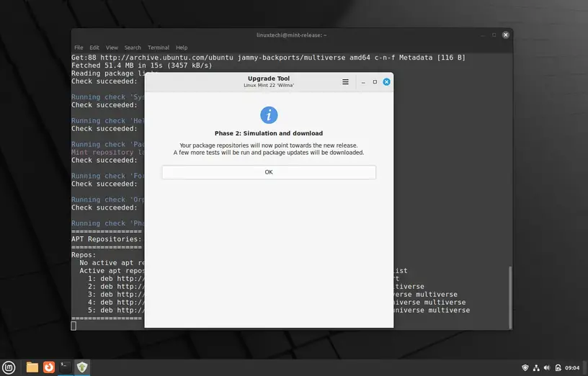Maximize the Upgrade Tool window
This screenshot has height=376, width=588.
point(375,81)
